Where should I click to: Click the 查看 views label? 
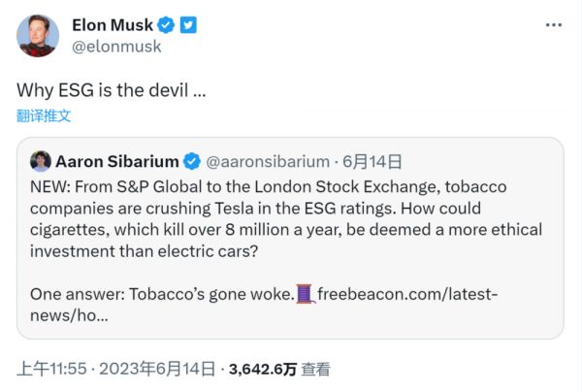315,369
